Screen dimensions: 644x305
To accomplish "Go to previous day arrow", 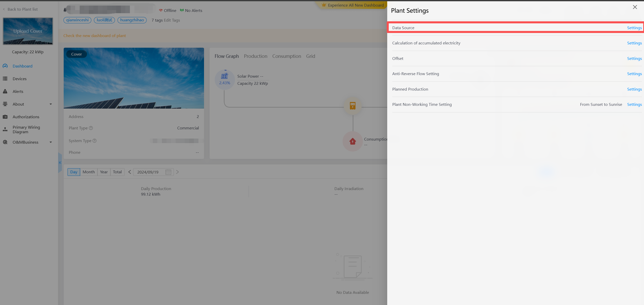I will point(130,172).
